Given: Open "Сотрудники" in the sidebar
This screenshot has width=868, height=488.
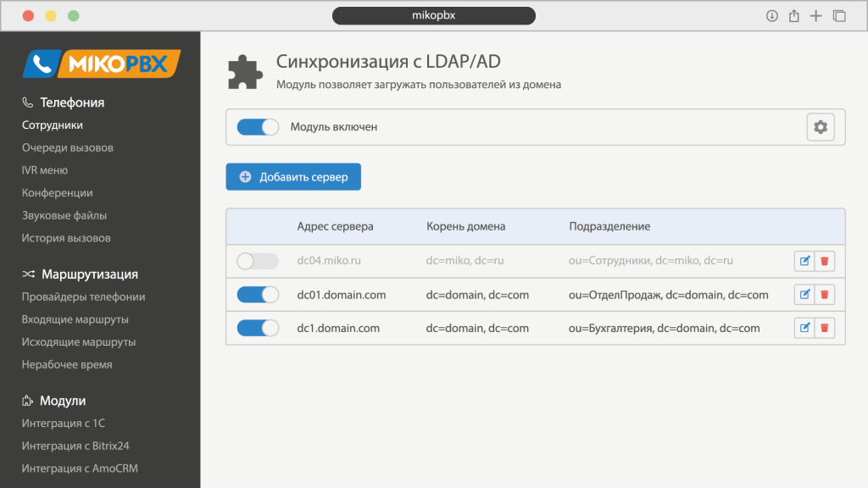Looking at the screenshot, I should tap(53, 125).
